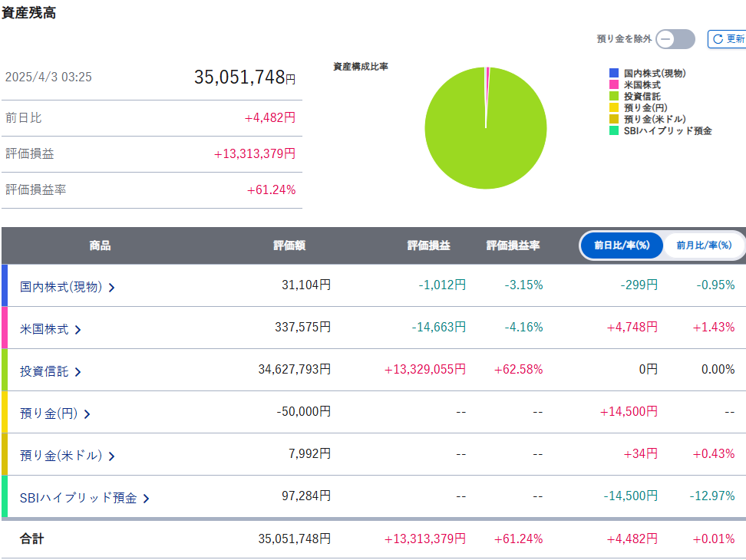Expand the 米国株式 row chevron
The width and height of the screenshot is (746, 560).
click(x=78, y=330)
